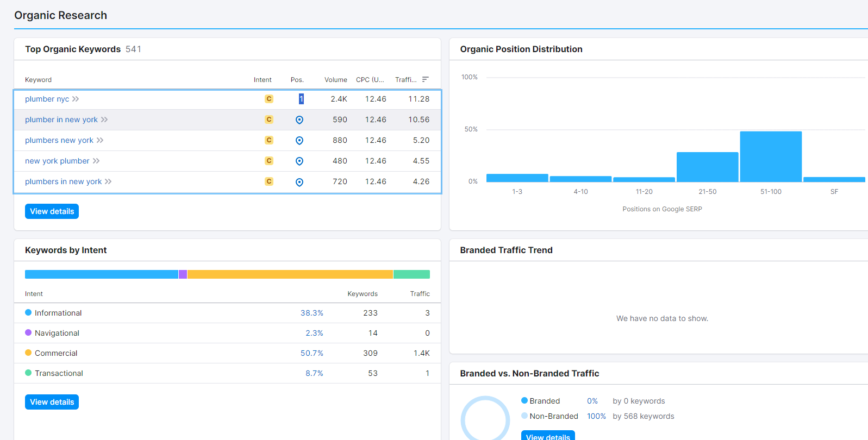Click the Intent column header in keywords table
868x440 pixels.
coord(263,79)
